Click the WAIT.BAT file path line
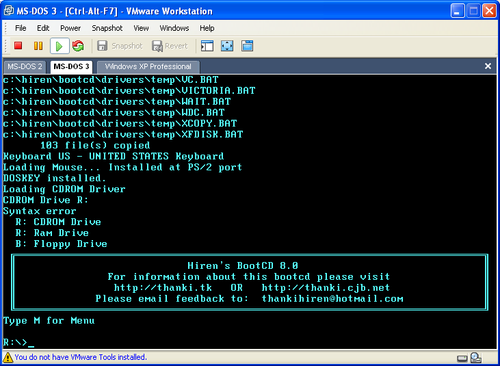 117,102
